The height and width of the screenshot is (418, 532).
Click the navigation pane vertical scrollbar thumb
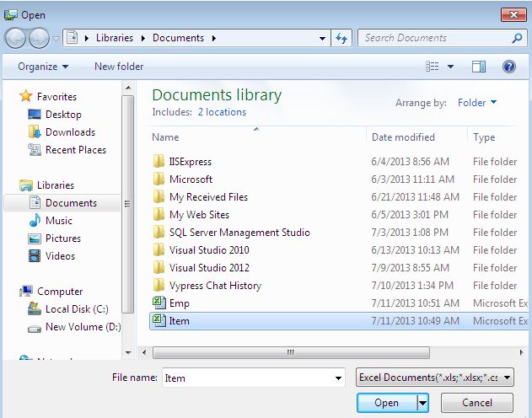128,204
